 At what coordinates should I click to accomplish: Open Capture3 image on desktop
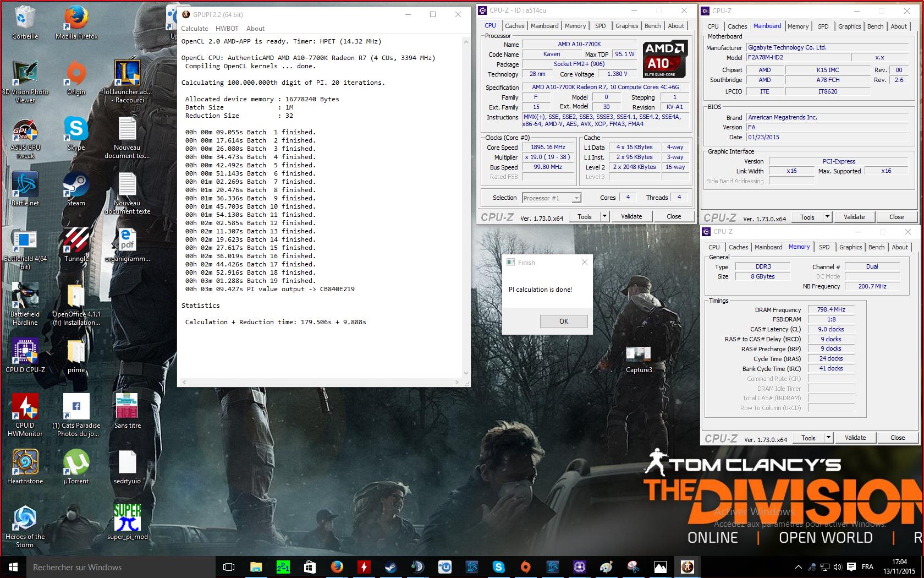639,361
